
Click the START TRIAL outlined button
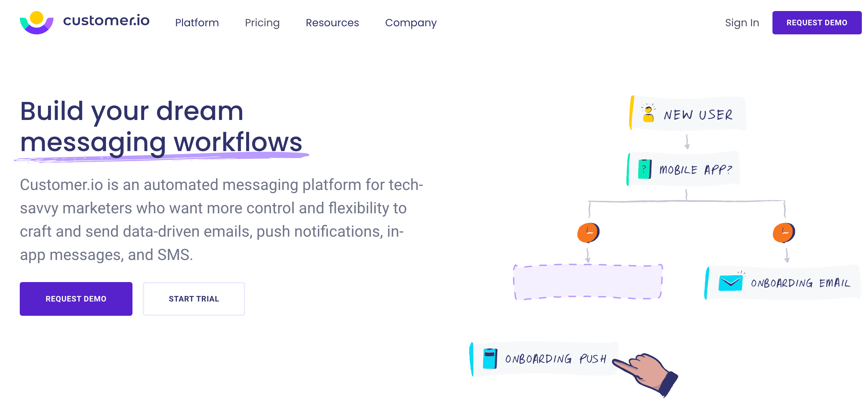point(194,298)
